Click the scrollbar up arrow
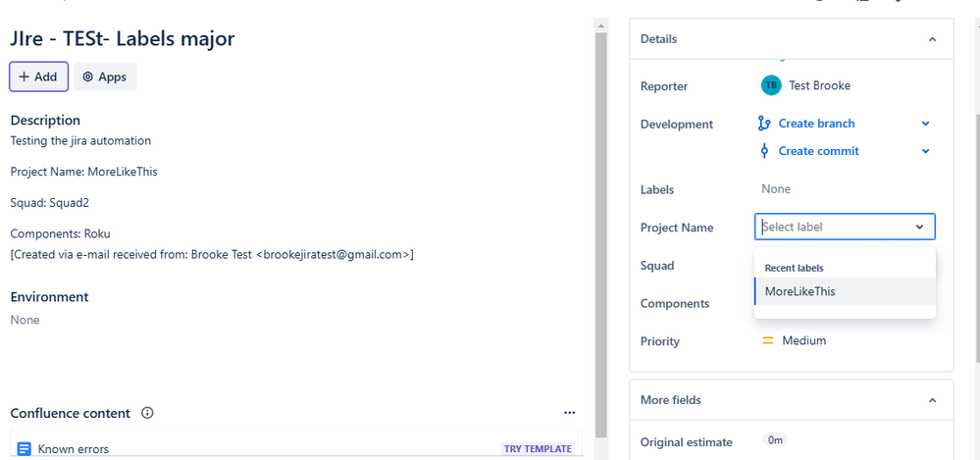Viewport: 980px width, 460px height. (x=600, y=26)
